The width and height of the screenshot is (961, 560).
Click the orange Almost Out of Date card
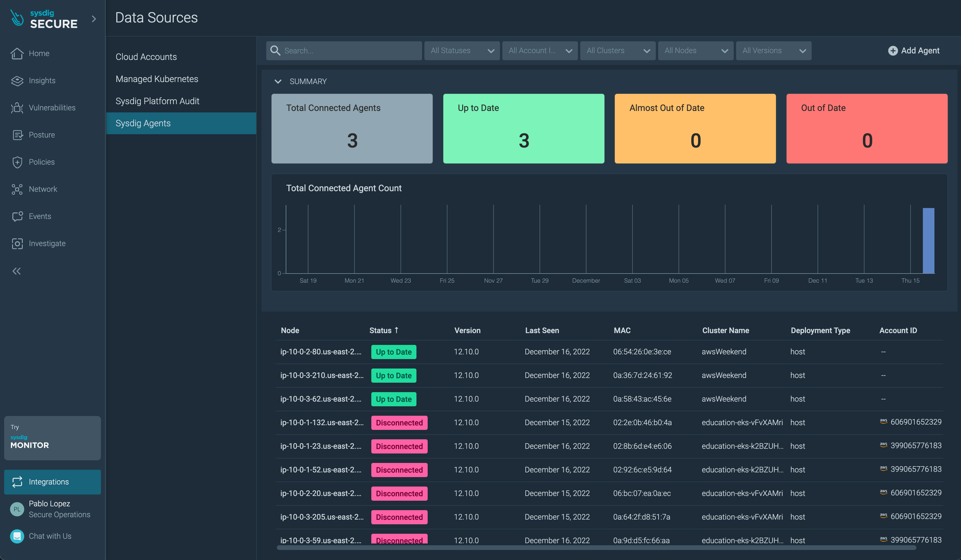tap(695, 128)
